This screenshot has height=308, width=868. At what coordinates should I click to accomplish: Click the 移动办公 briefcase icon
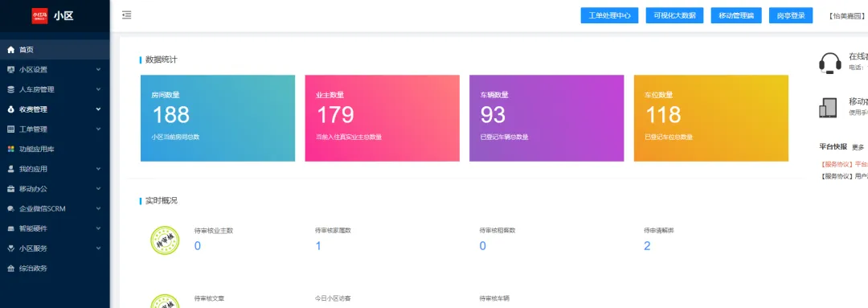(10, 189)
